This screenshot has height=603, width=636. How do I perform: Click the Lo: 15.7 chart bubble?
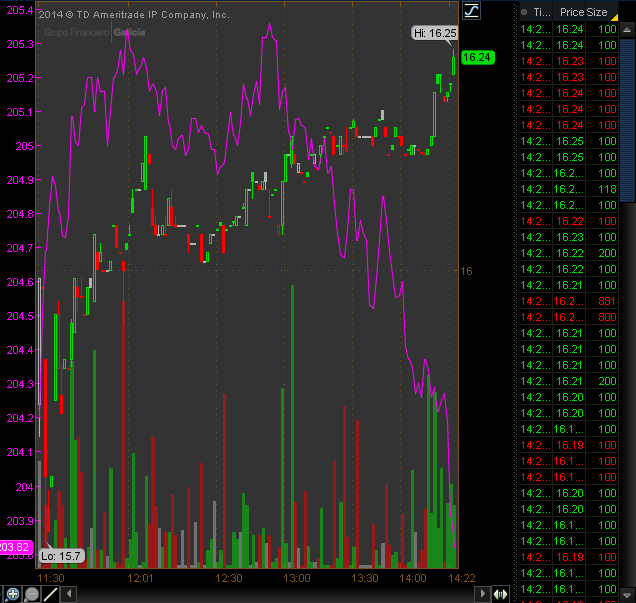(x=61, y=556)
